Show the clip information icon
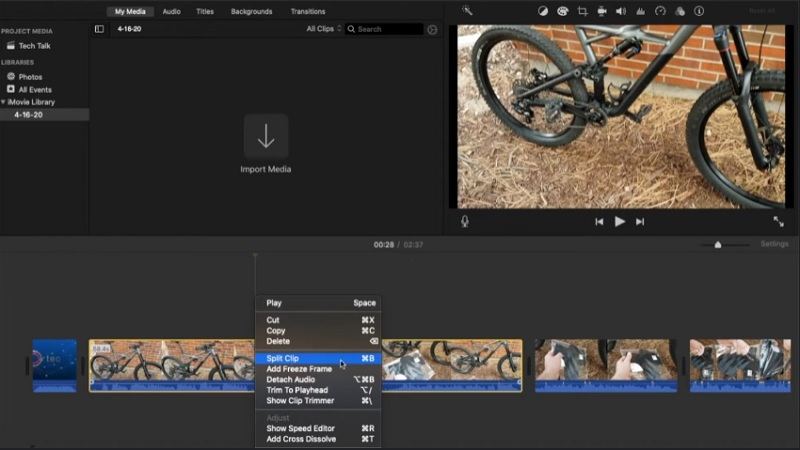 [699, 11]
